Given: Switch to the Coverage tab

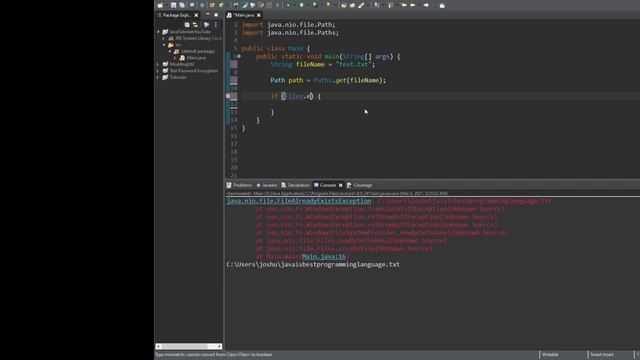Looking at the screenshot, I should [x=360, y=185].
